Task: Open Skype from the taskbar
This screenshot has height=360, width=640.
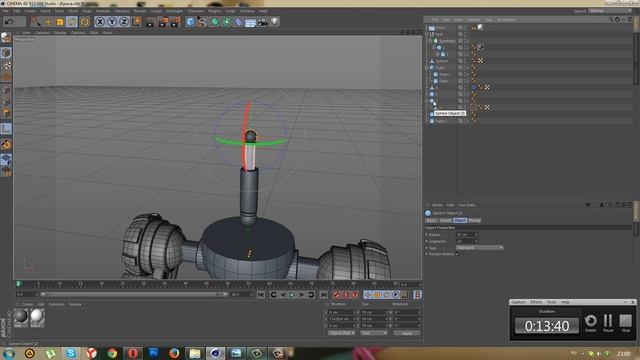Action: [x=71, y=353]
